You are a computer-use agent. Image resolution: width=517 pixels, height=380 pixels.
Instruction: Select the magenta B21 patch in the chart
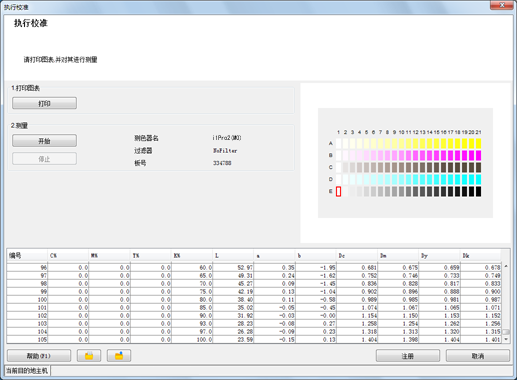(478, 155)
